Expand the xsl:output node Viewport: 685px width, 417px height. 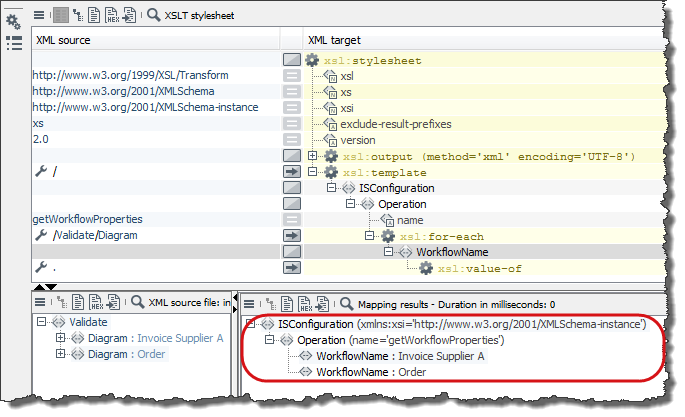[312, 155]
